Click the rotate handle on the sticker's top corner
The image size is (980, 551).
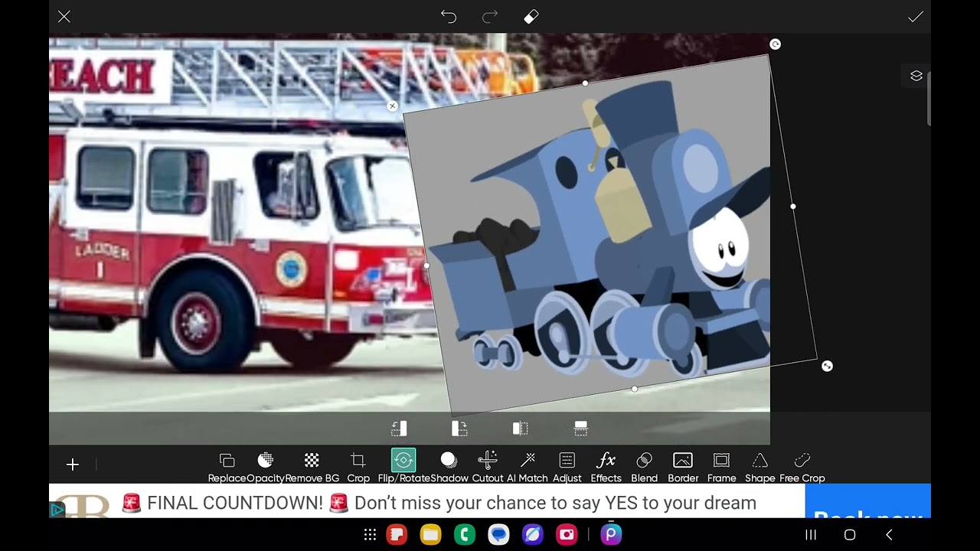tap(775, 44)
